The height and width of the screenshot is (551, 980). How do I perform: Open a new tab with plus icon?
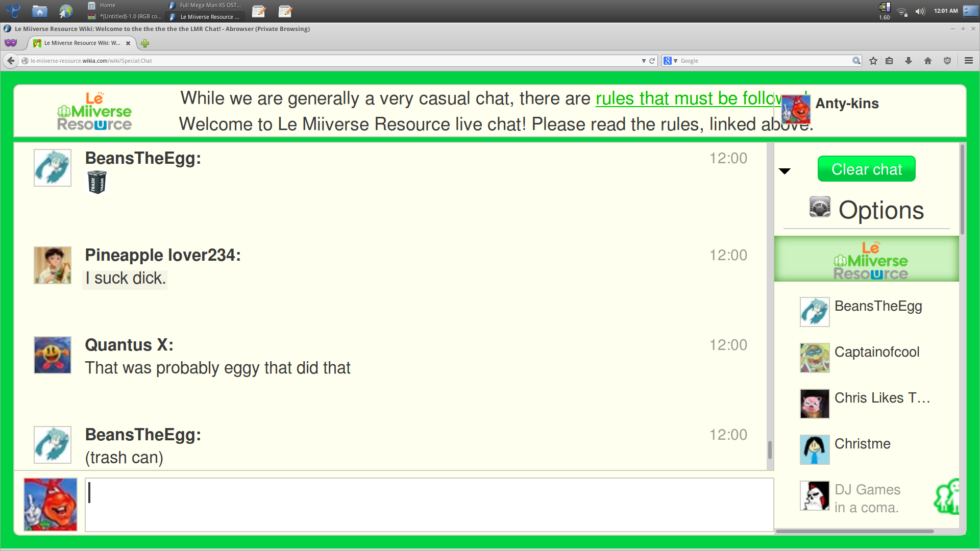click(x=145, y=43)
